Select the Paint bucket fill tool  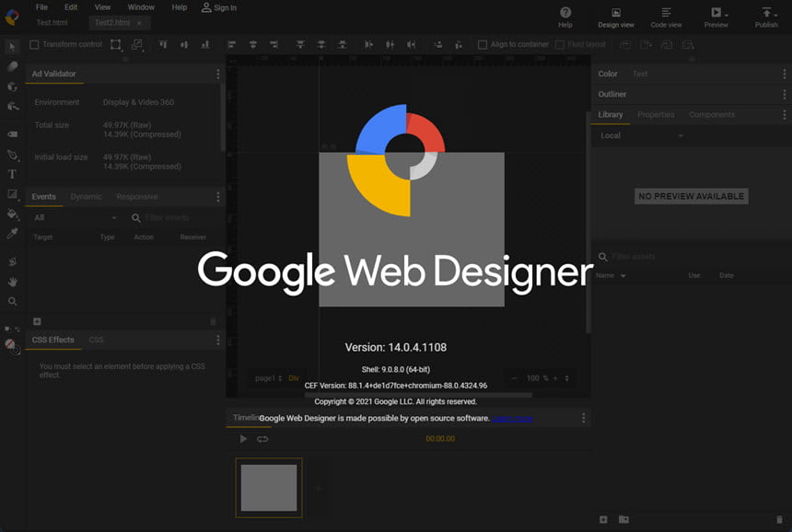point(12,214)
